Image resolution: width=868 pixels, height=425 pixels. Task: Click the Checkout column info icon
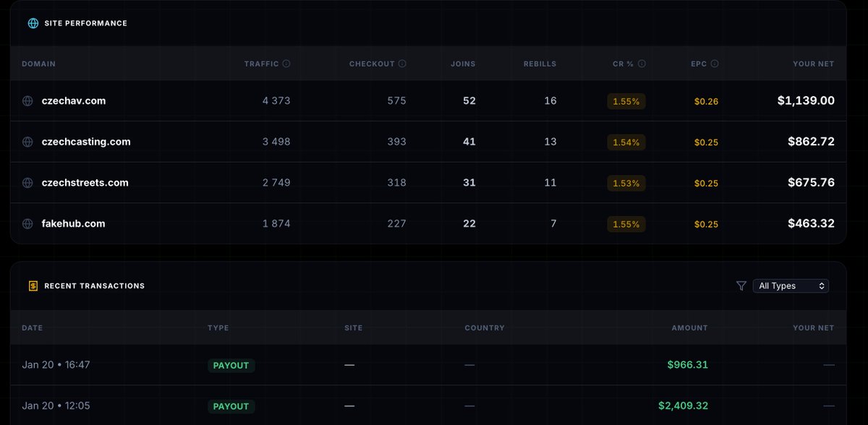pyautogui.click(x=402, y=64)
